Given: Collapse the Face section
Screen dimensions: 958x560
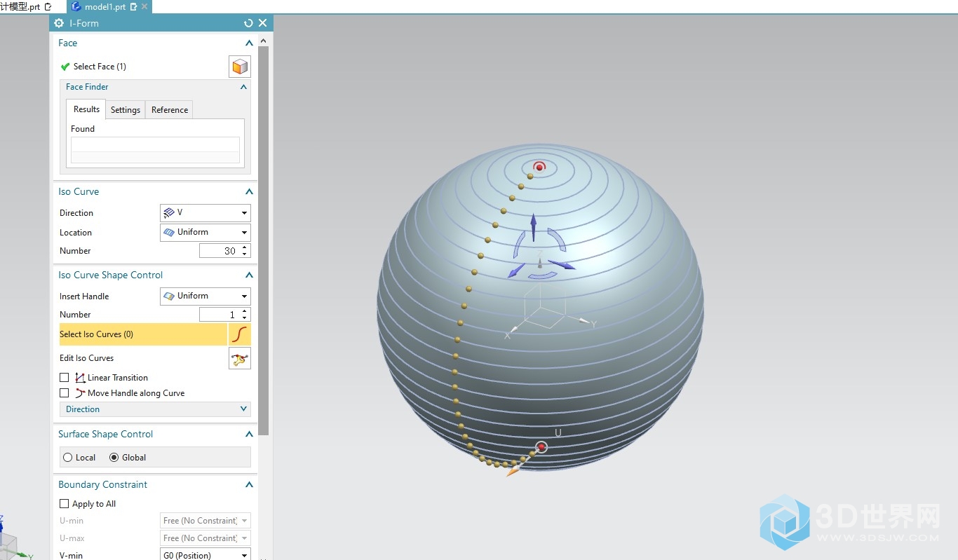Looking at the screenshot, I should 249,43.
